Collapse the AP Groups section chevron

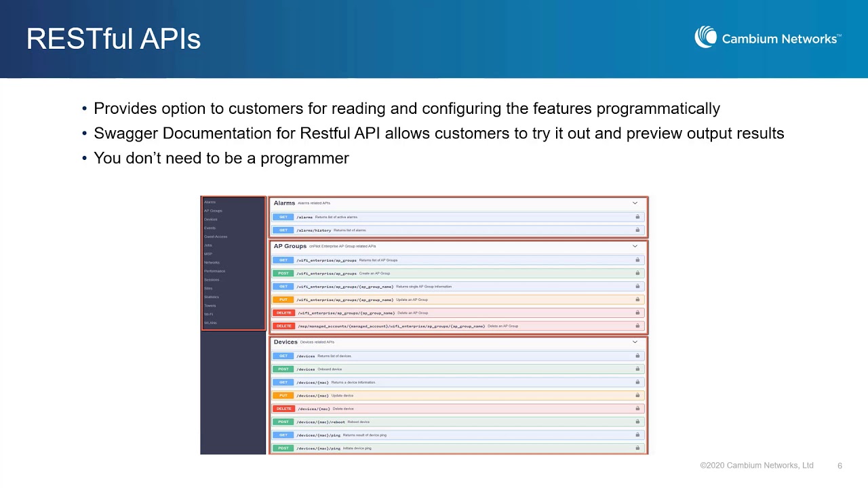pyautogui.click(x=635, y=246)
